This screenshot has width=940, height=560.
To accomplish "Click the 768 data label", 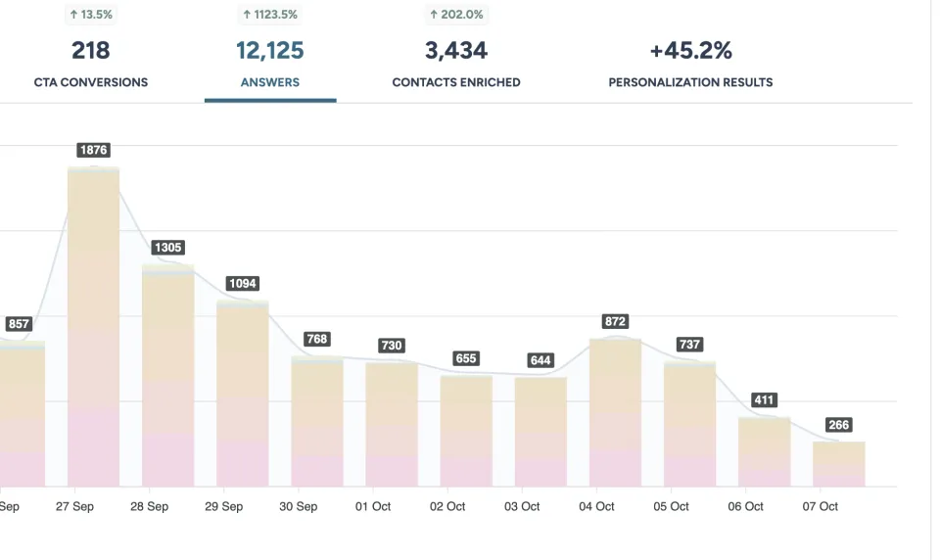I will pos(317,339).
